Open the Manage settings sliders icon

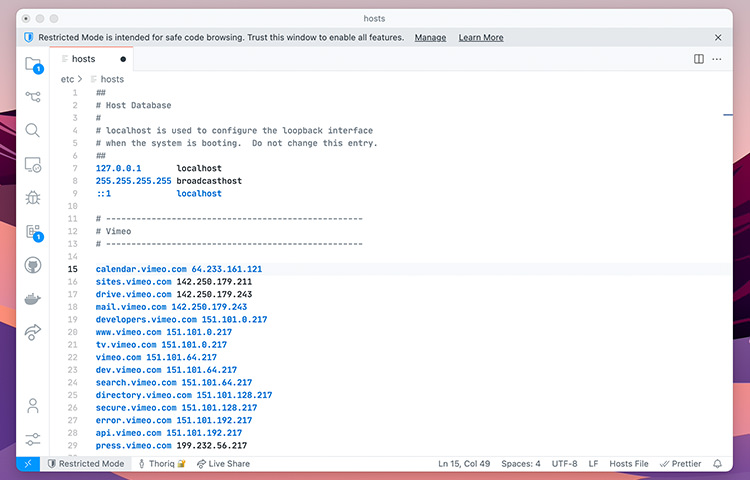coord(33,439)
